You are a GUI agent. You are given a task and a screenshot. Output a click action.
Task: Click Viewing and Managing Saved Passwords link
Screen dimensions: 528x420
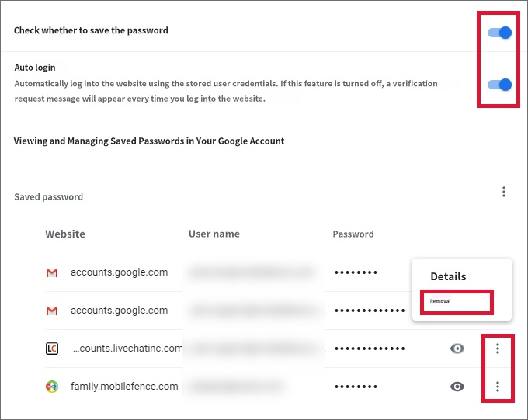(x=149, y=141)
